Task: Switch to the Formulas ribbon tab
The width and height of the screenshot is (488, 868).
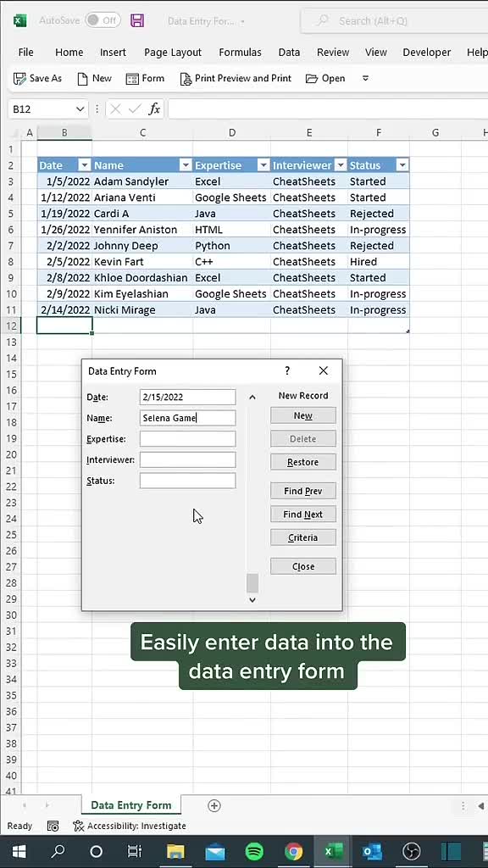Action: coord(240,52)
